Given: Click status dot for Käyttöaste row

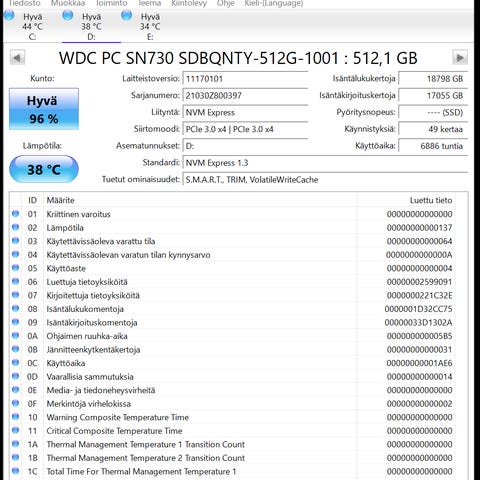Looking at the screenshot, I should [15, 268].
